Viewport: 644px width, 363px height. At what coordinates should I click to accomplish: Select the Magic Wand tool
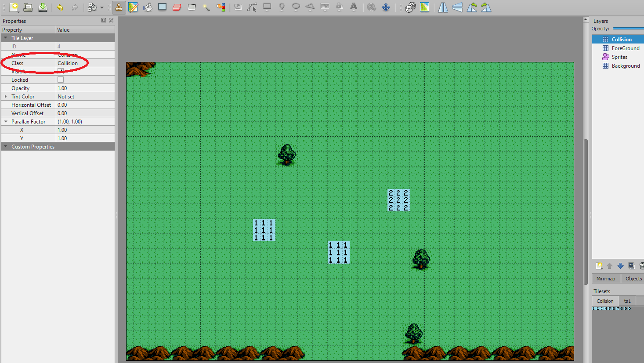tap(206, 7)
